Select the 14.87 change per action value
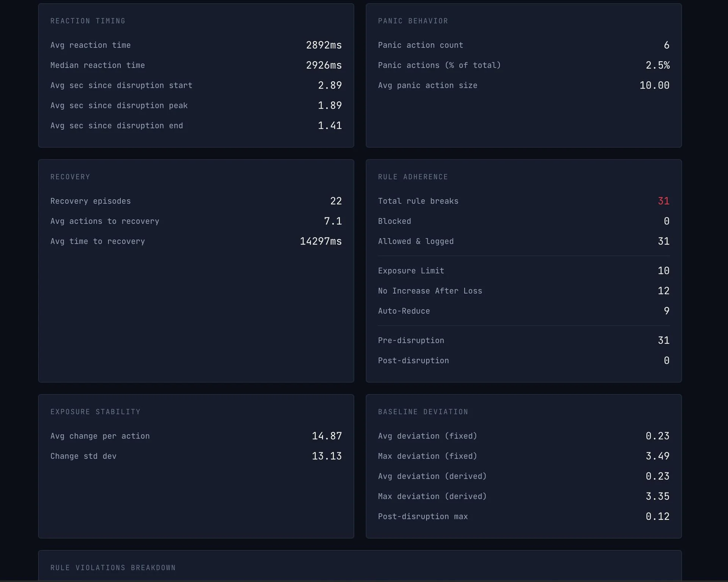Screen dimensions: 728x582 coord(327,436)
